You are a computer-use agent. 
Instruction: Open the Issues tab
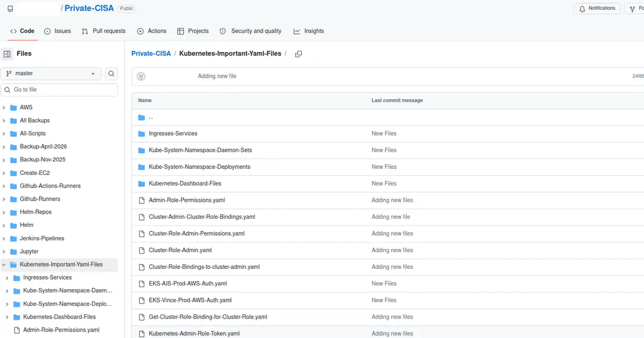point(57,31)
